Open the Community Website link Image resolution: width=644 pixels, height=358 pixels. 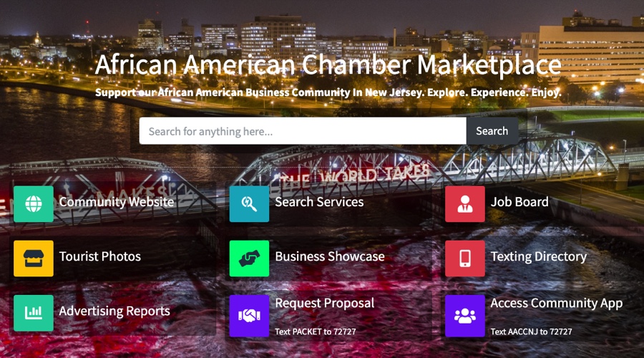point(117,202)
